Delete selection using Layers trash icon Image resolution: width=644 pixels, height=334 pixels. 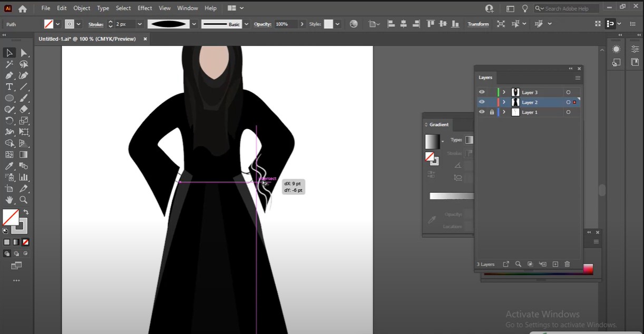(x=567, y=264)
